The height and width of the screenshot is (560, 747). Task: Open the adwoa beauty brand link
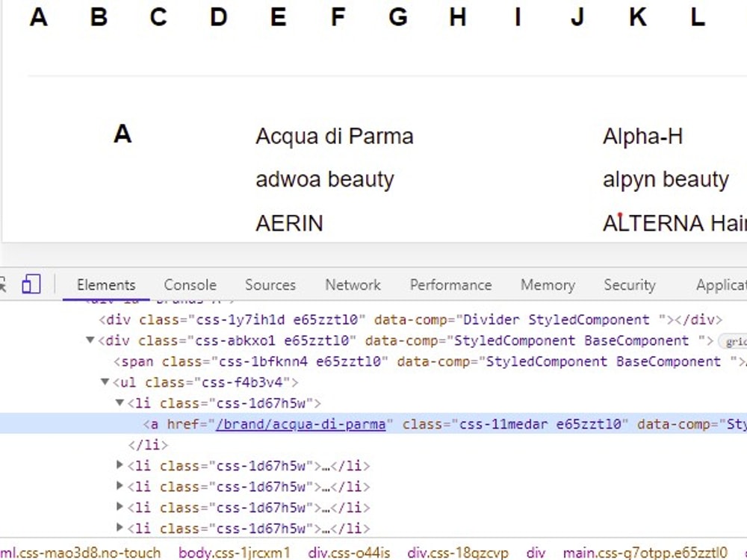325,179
